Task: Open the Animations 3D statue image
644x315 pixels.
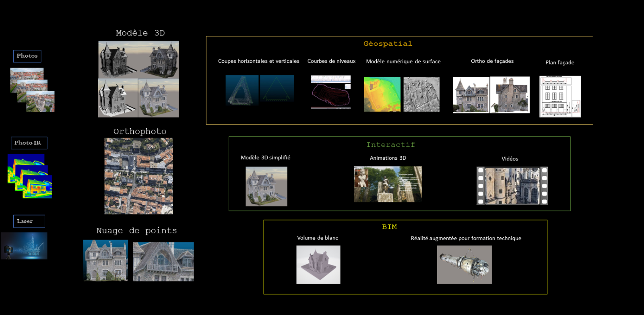Action: pos(388,184)
